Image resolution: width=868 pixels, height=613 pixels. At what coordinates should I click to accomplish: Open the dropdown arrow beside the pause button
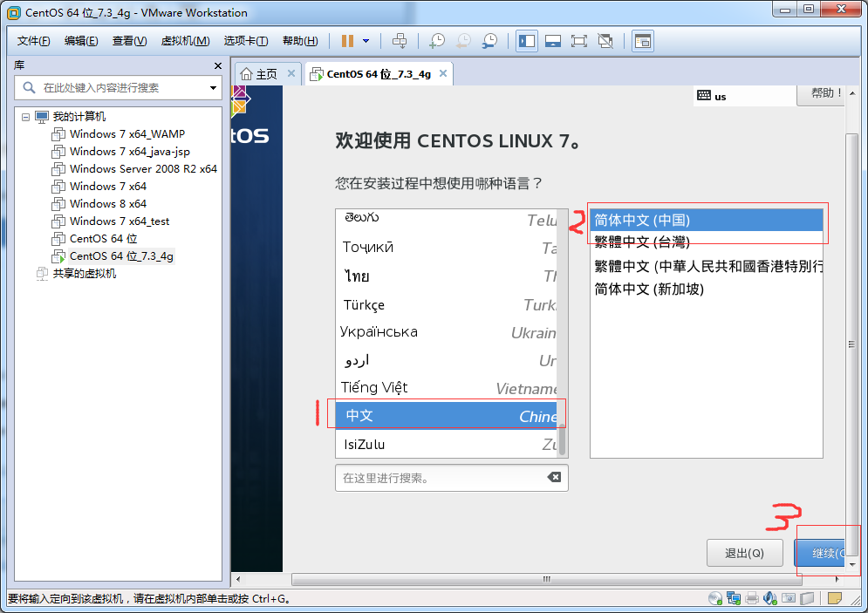(366, 41)
